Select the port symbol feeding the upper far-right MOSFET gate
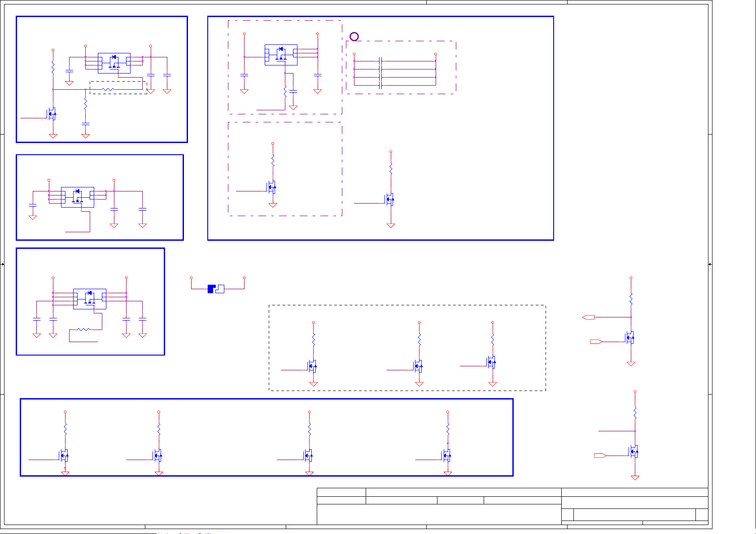The height and width of the screenshot is (534, 756). [x=596, y=342]
